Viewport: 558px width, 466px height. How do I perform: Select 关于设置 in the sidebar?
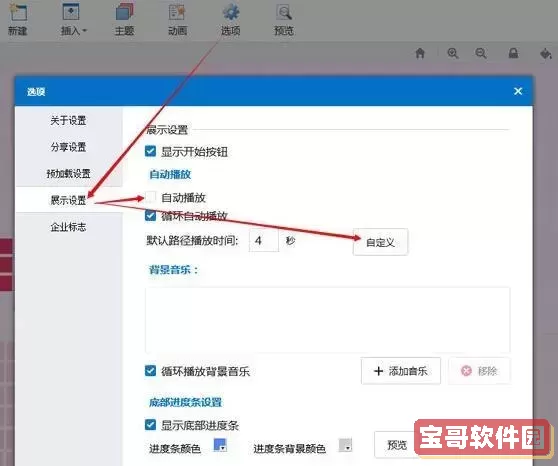[x=68, y=121]
